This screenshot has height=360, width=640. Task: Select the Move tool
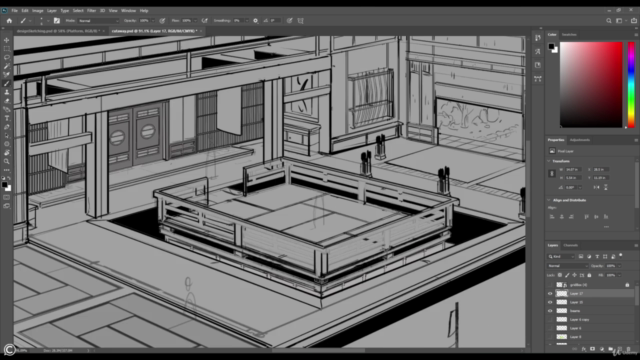(7, 40)
